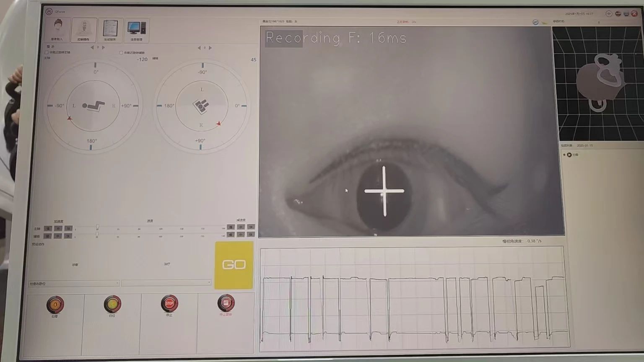
Task: Select slow deceleration for the main axis
Action: pos(231,228)
